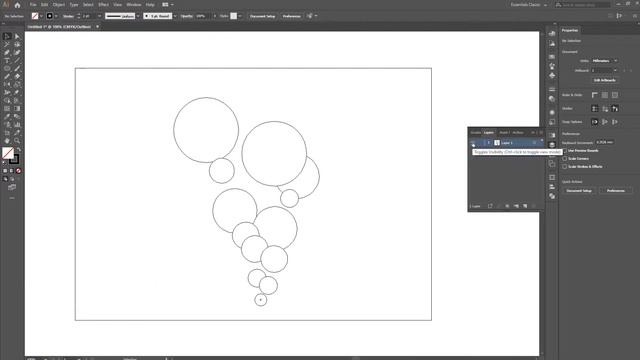The width and height of the screenshot is (640, 360).
Task: Open the variable width profile dropdown
Action: 138,16
